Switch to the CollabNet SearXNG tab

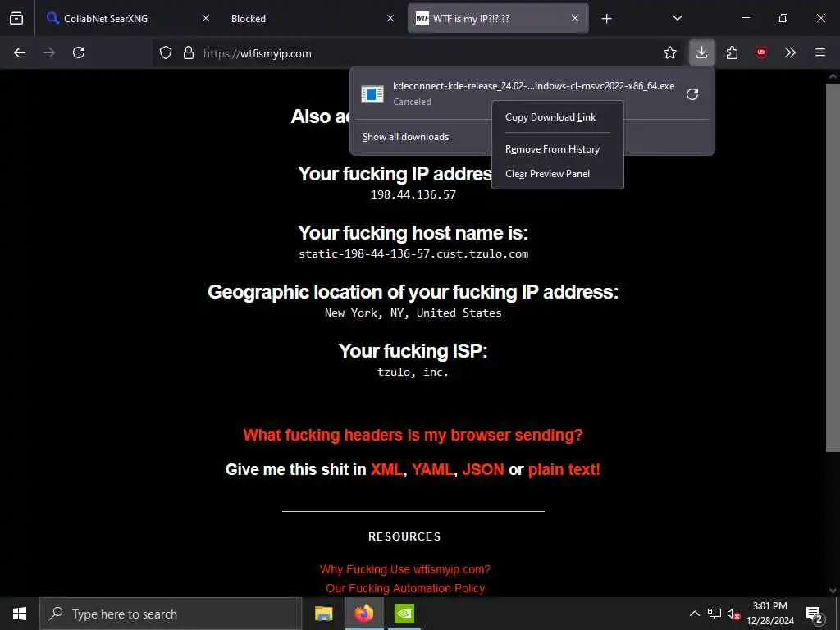(x=126, y=18)
